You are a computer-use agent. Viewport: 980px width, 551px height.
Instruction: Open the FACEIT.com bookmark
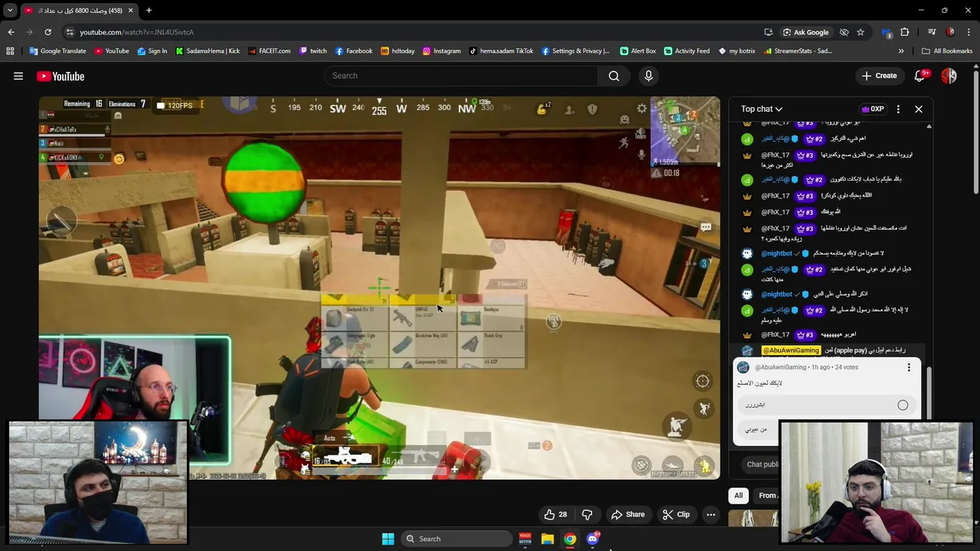pyautogui.click(x=269, y=51)
